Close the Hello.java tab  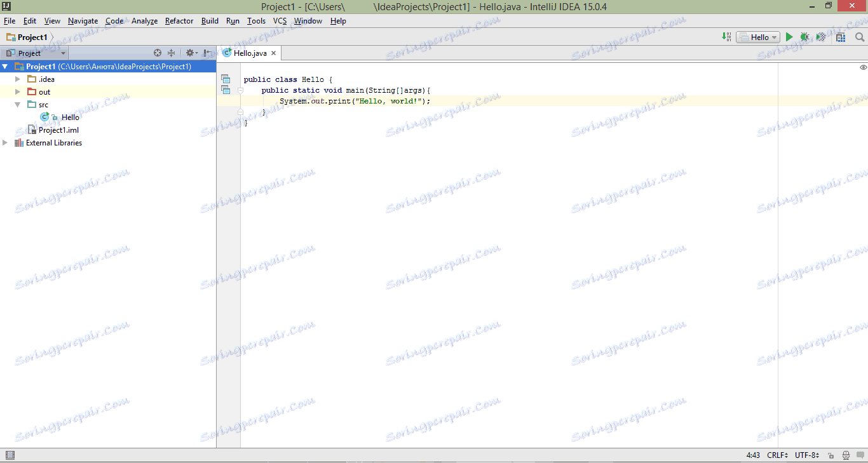[x=274, y=53]
